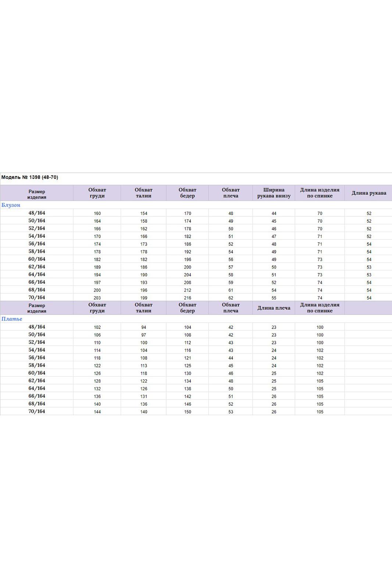Click chest value 102 in Платье row 48/164
The width and height of the screenshot is (392, 588).
97,327
